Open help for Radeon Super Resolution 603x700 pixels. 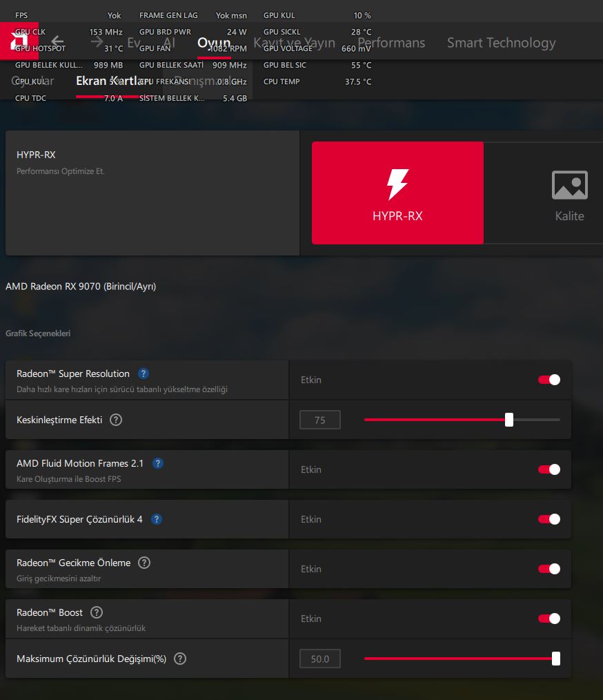click(x=144, y=373)
